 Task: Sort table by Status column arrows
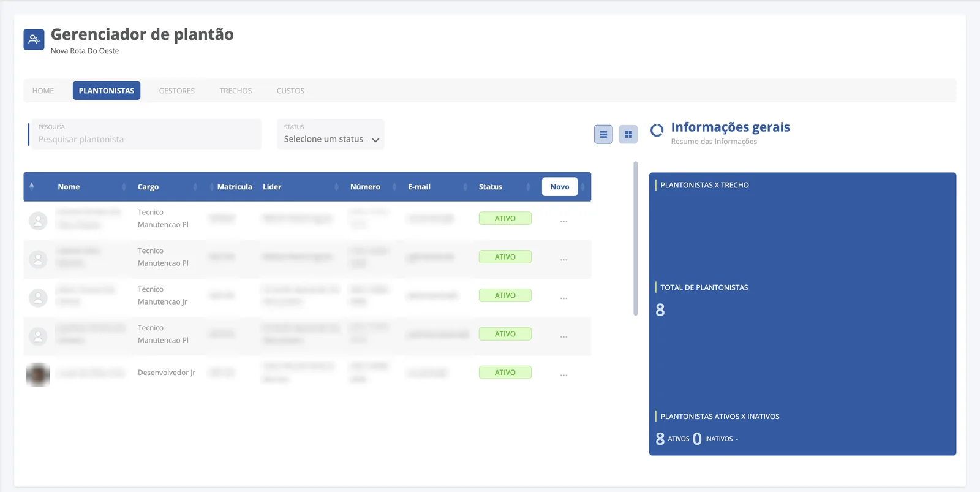[x=528, y=187]
